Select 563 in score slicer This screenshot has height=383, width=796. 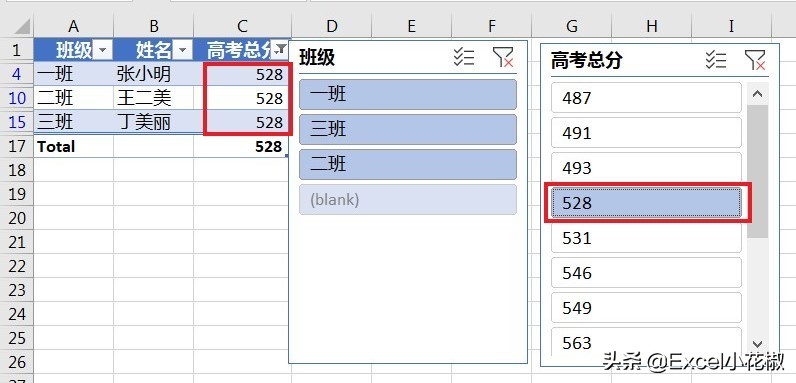[x=646, y=342]
